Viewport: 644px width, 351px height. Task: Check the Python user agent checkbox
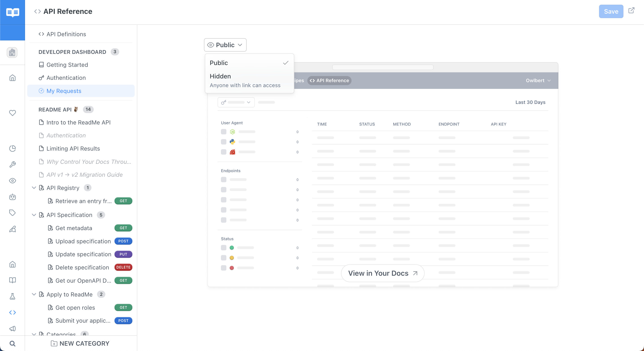pyautogui.click(x=224, y=142)
